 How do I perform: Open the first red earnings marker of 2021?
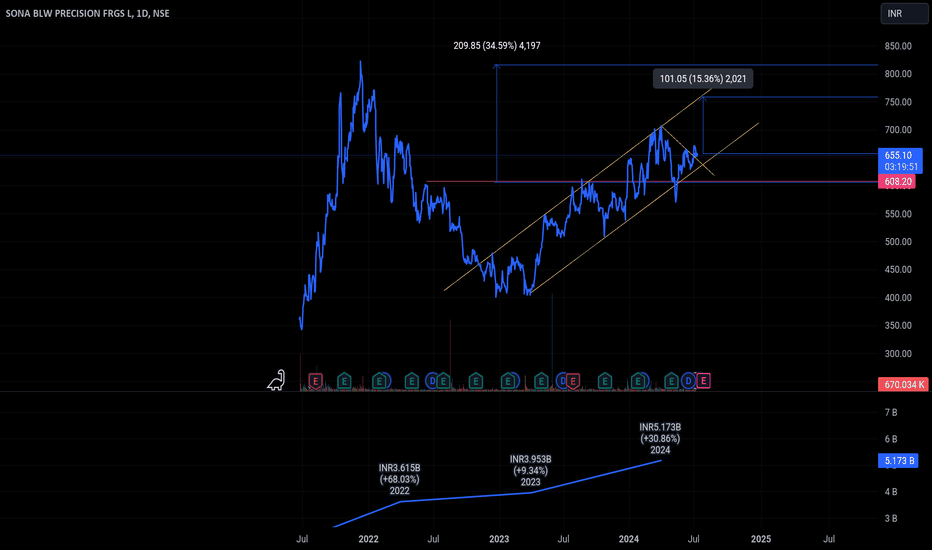[316, 381]
